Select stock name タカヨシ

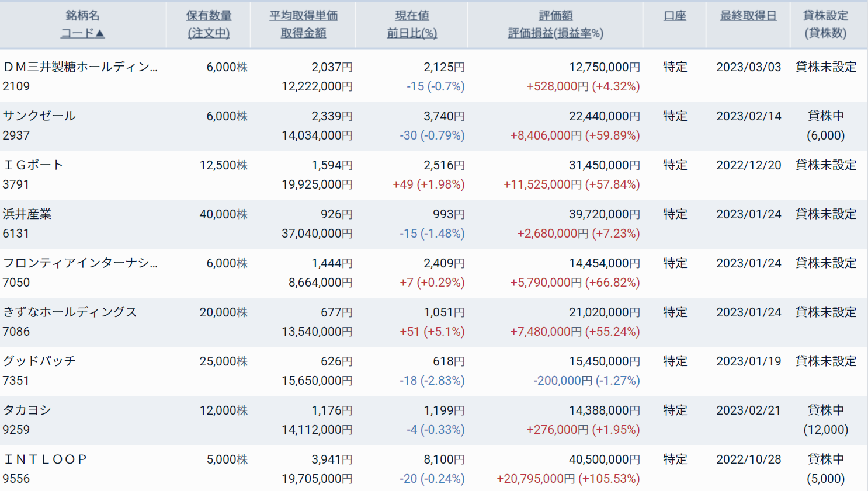[x=27, y=410]
